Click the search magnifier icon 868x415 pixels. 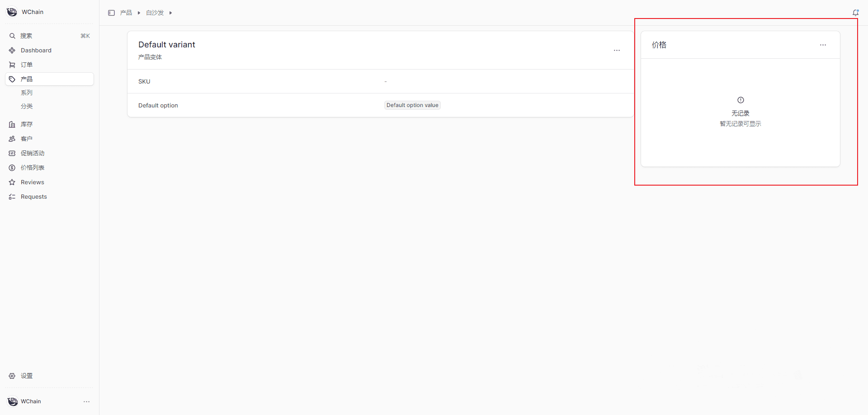pyautogui.click(x=12, y=36)
